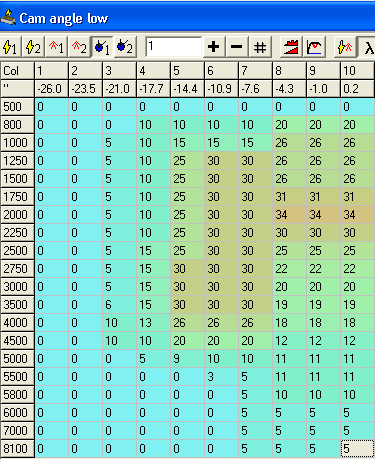The width and height of the screenshot is (375, 459).
Task: Select the 3500 RPM row header
Action: [17, 305]
